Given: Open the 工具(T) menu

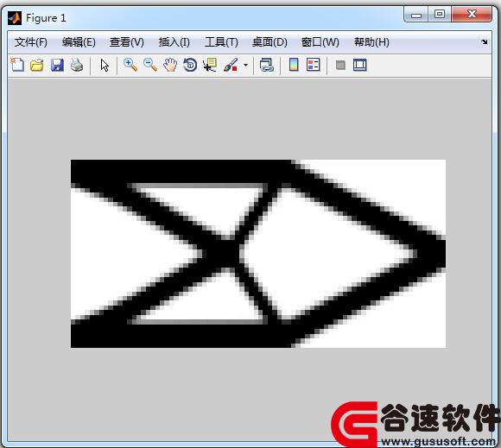Looking at the screenshot, I should pos(221,42).
